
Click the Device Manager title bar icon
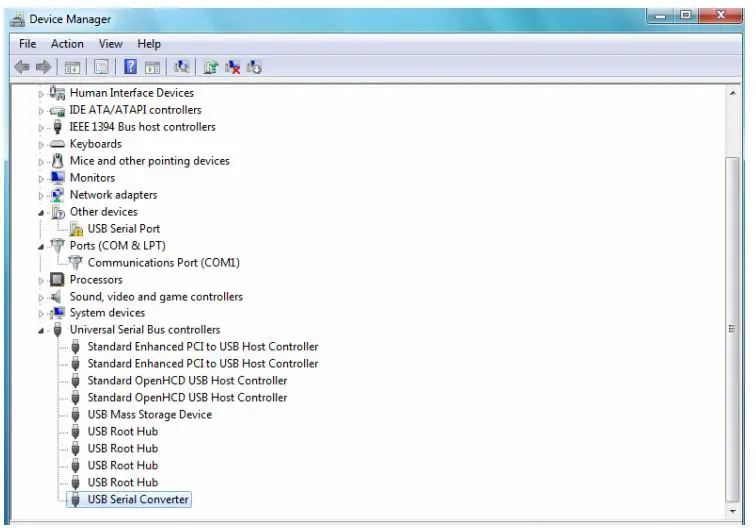18,19
